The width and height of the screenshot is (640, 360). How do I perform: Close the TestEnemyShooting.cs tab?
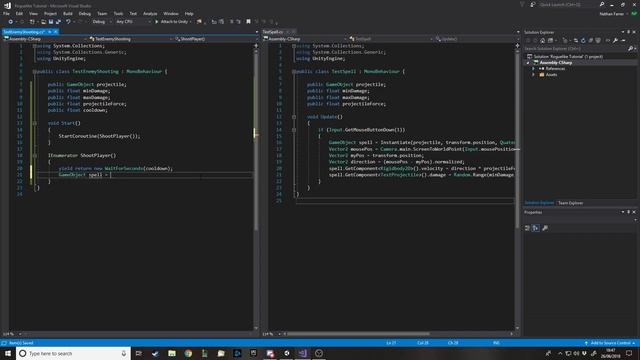pos(56,31)
